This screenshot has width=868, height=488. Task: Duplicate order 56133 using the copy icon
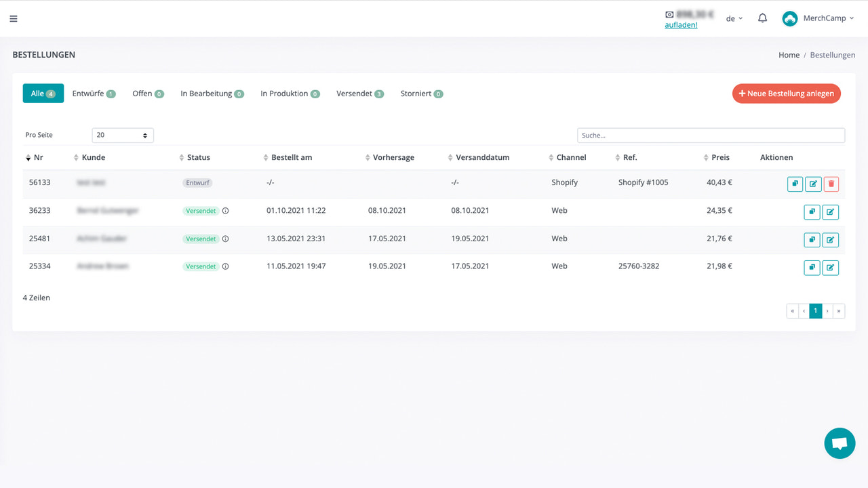[x=795, y=183]
